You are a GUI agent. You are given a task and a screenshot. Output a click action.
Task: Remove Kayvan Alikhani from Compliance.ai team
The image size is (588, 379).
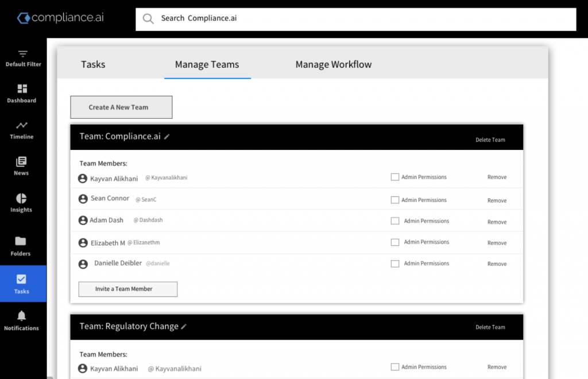point(497,177)
